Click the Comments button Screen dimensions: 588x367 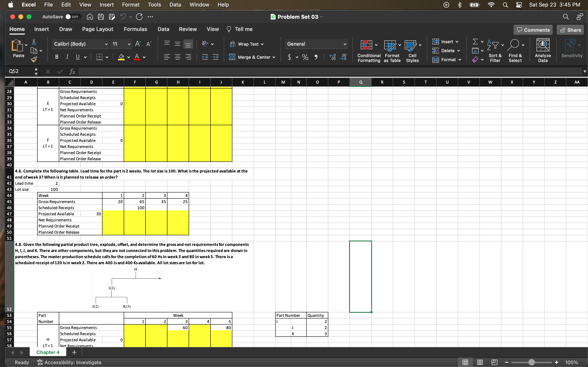tap(533, 30)
